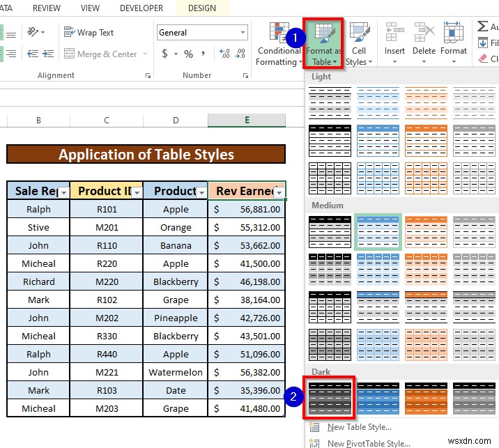This screenshot has width=499, height=448.
Task: Click the Orientation text rotation icon
Action: pyautogui.click(x=33, y=32)
